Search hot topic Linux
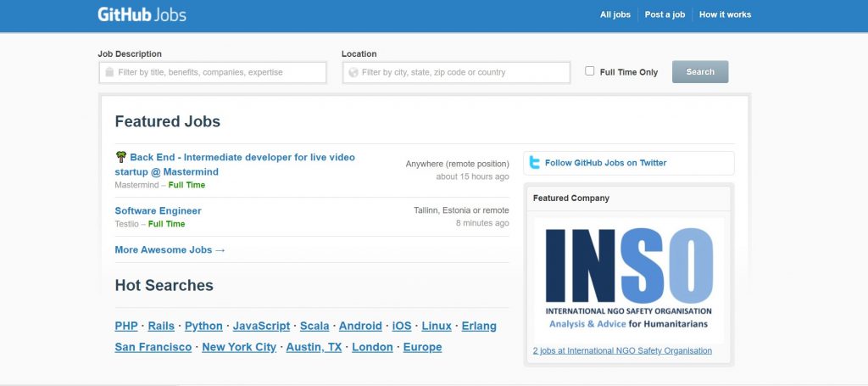Screen dimensions: 868x386 click(437, 326)
